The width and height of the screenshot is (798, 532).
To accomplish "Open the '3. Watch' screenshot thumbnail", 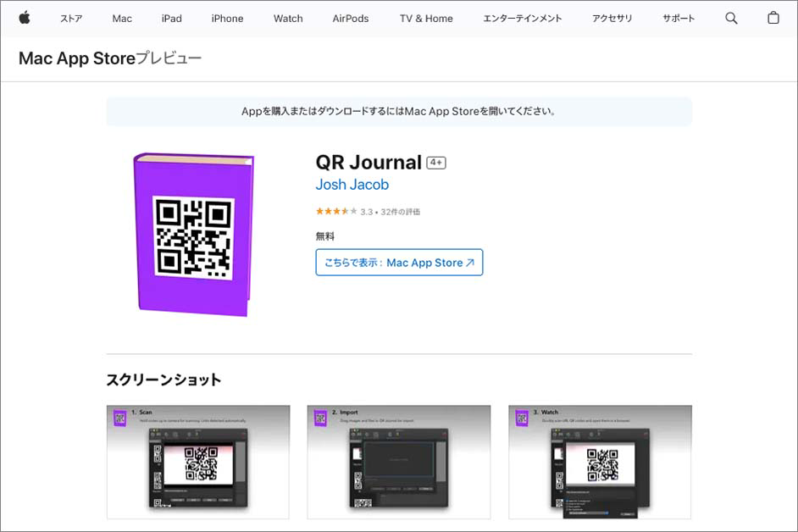I will [x=600, y=463].
